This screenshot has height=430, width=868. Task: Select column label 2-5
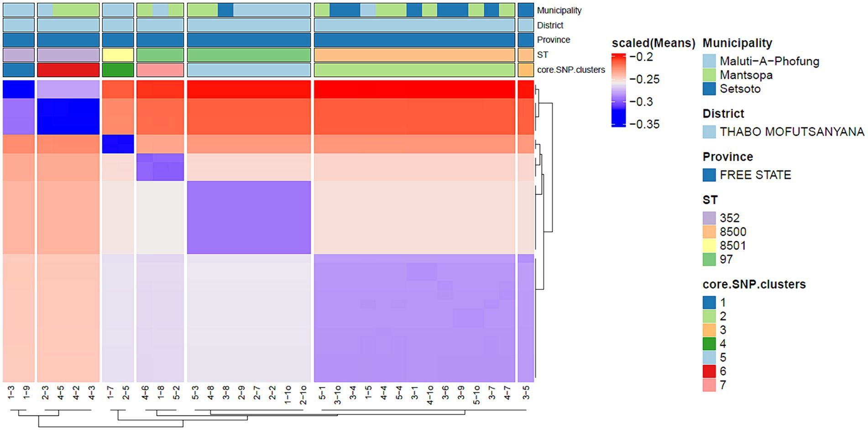pos(125,392)
